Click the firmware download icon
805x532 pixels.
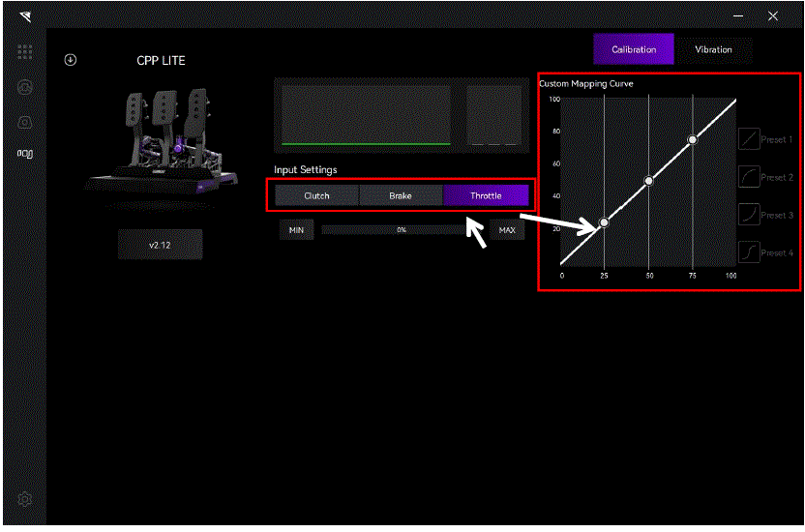(x=71, y=60)
